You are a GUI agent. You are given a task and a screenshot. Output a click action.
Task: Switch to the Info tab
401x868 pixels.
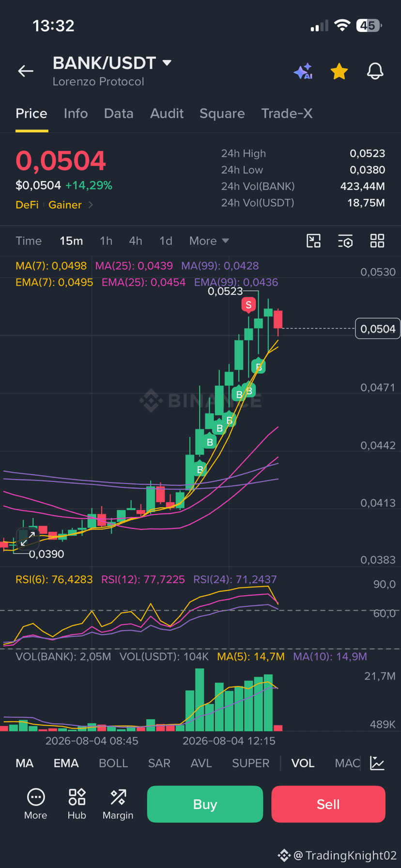tap(76, 113)
